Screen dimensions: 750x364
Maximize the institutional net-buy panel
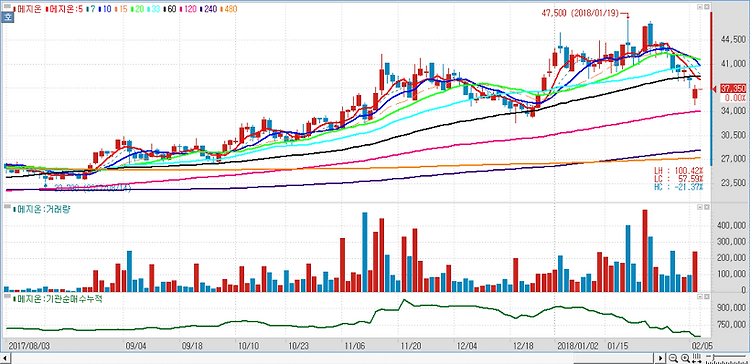tap(706, 297)
